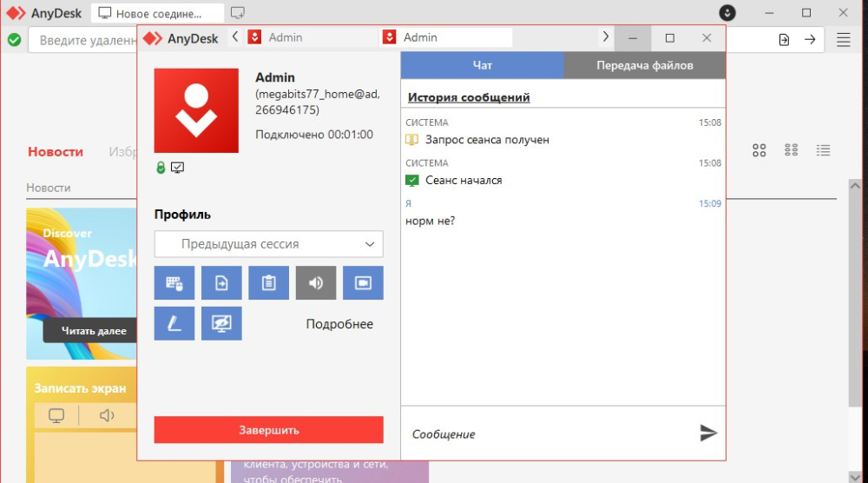The height and width of the screenshot is (483, 868).
Task: Open Новое соединение tab in main window
Action: 157,13
